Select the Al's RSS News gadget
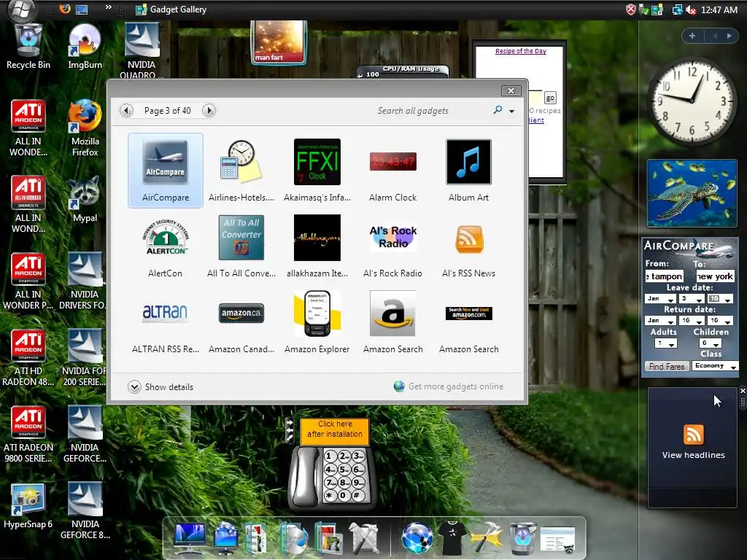This screenshot has height=560, width=747. (x=469, y=246)
